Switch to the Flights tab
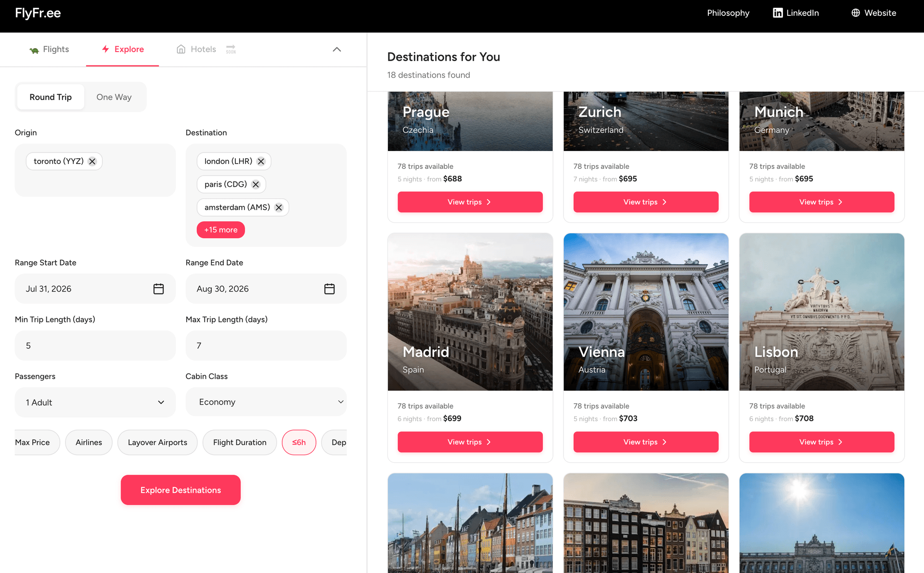 [49, 49]
